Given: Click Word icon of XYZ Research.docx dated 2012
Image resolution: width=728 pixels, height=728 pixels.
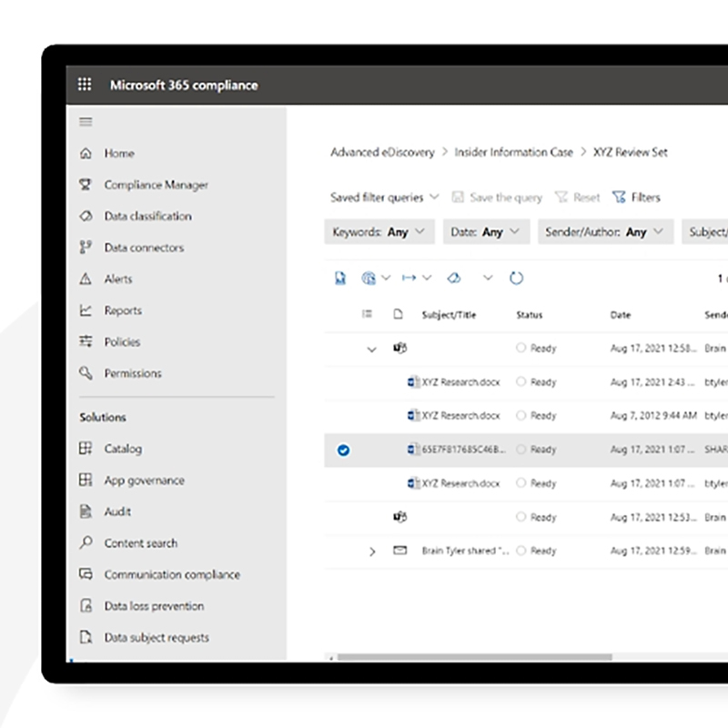Looking at the screenshot, I should point(413,416).
